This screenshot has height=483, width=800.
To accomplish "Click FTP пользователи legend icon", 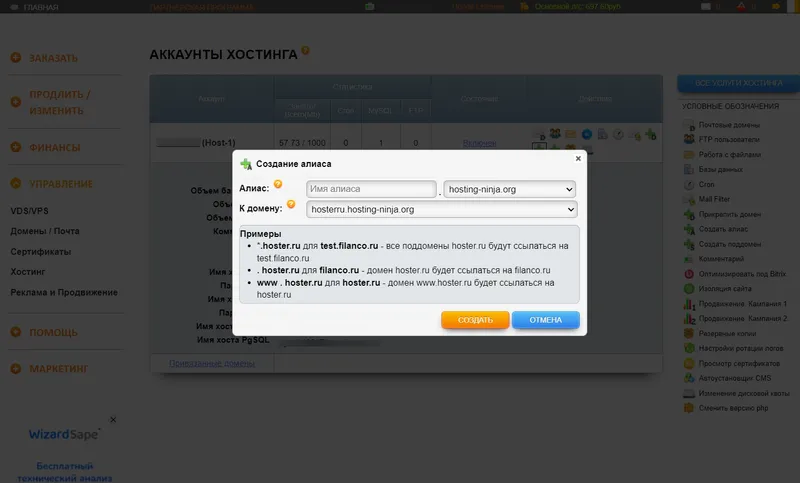I will click(689, 139).
